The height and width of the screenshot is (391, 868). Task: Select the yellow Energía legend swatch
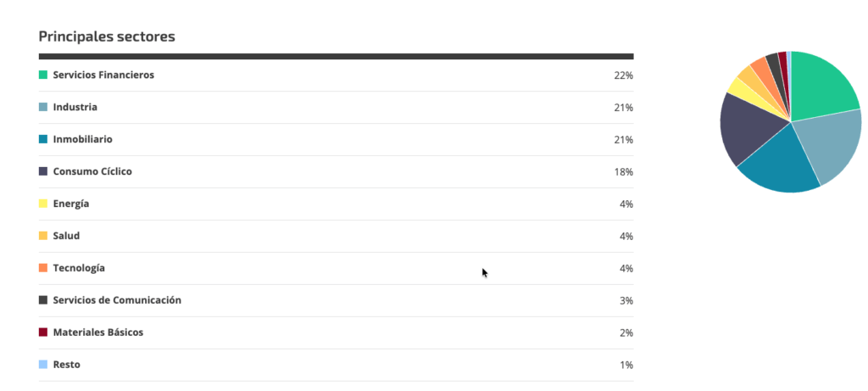click(43, 204)
